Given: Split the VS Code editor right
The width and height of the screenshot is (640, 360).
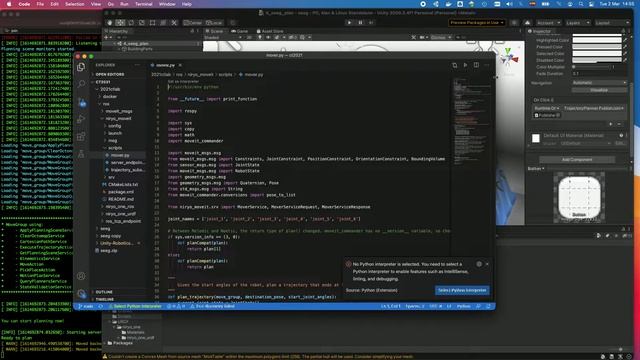Looking at the screenshot, I should (476, 65).
